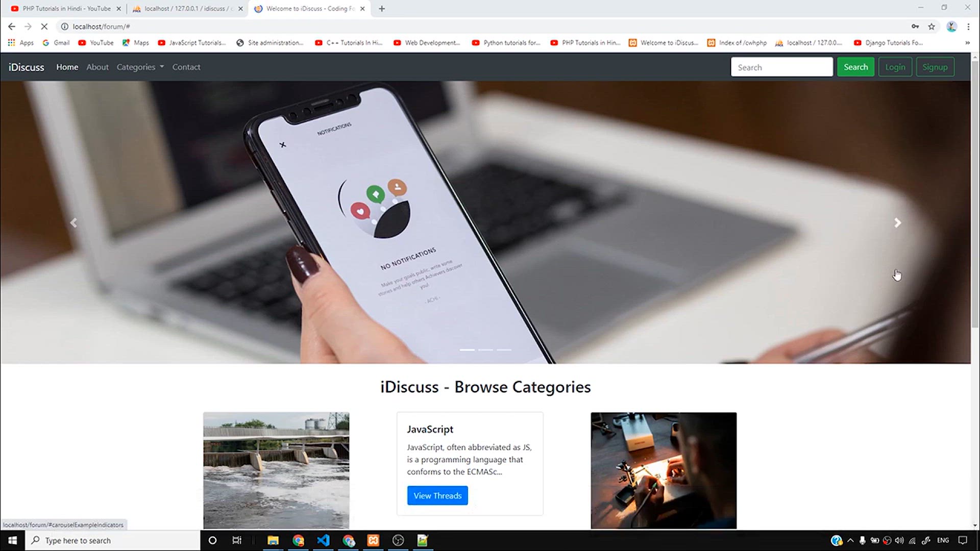The height and width of the screenshot is (551, 980).
Task: Open the Maps bookmark
Action: pyautogui.click(x=136, y=43)
